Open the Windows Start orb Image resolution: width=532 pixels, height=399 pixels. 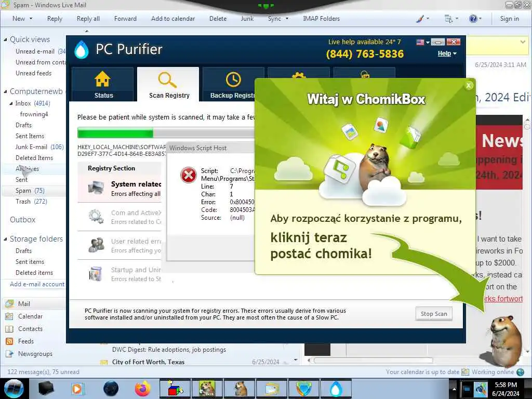(x=14, y=389)
